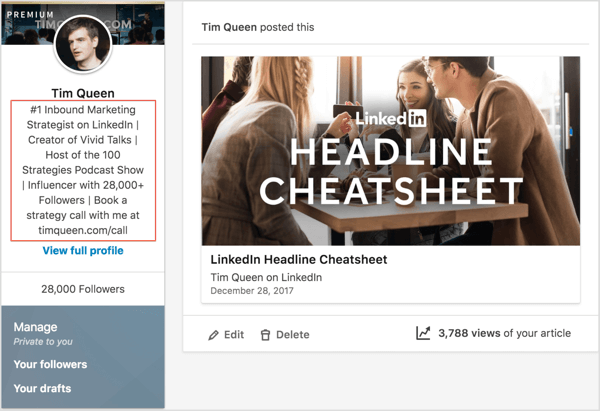Open Tim Queen's profile photo
The height and width of the screenshot is (411, 600).
tap(83, 44)
